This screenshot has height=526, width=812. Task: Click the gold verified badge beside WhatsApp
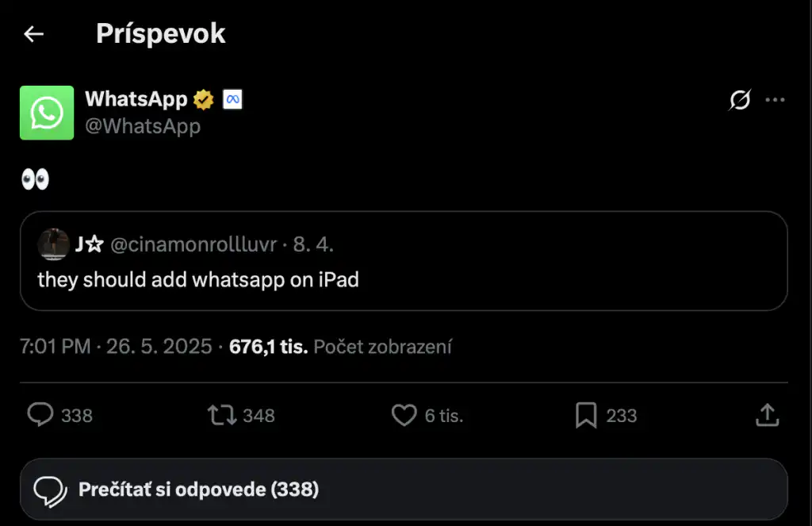(x=202, y=98)
